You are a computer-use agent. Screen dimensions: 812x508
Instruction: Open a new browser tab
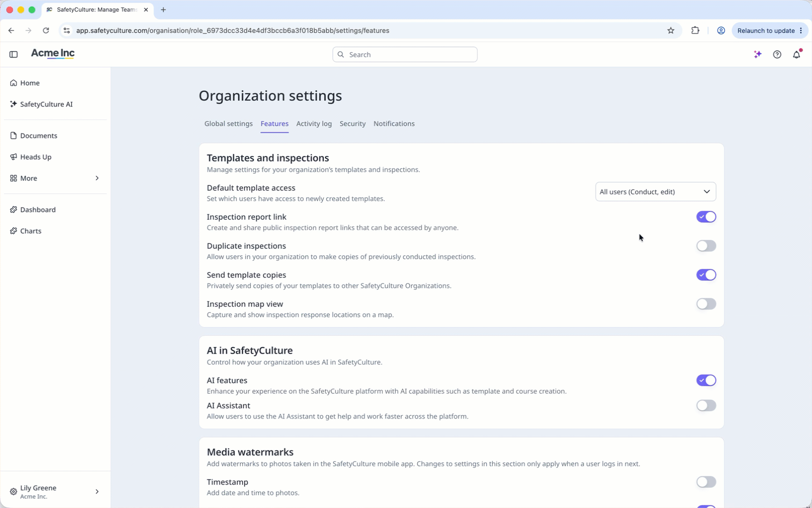pyautogui.click(x=163, y=10)
